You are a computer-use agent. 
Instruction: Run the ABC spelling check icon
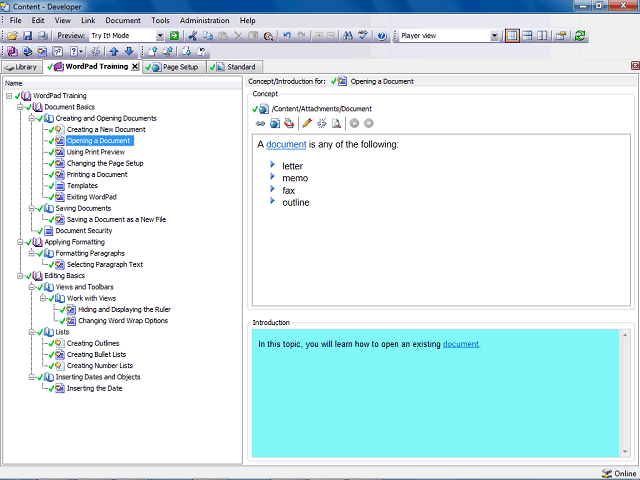click(x=363, y=36)
